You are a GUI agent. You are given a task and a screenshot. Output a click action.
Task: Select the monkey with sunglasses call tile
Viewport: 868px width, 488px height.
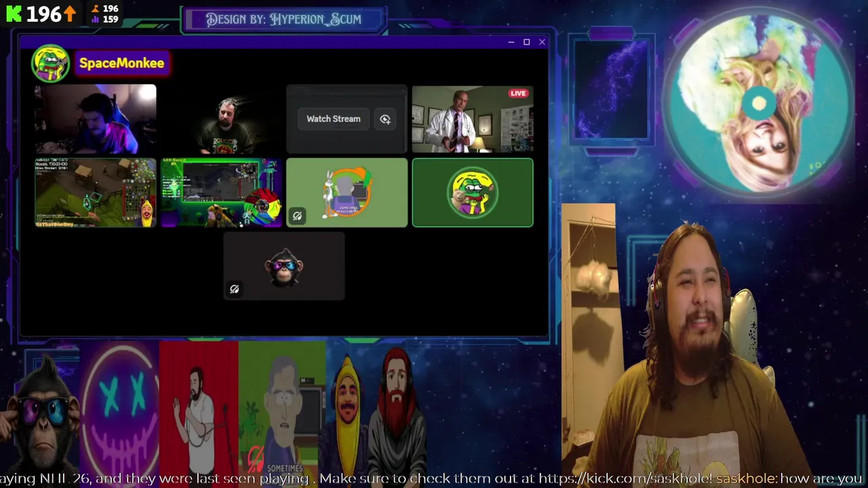(284, 266)
